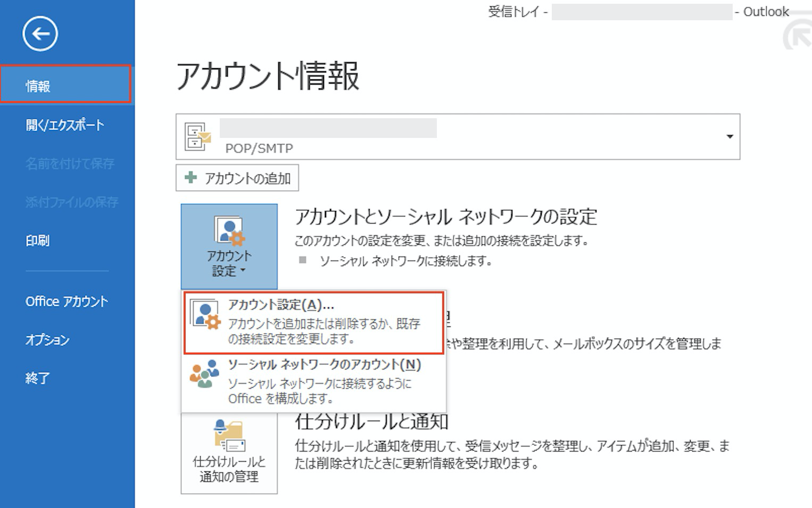This screenshot has width=812, height=508.
Task: Open 開く/エクスポート in sidebar
Action: tap(65, 125)
